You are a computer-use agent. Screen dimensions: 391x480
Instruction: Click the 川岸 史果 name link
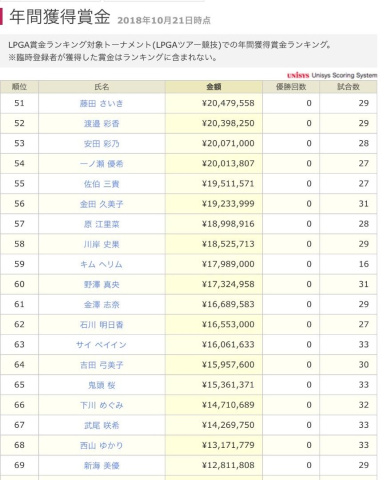click(x=101, y=244)
